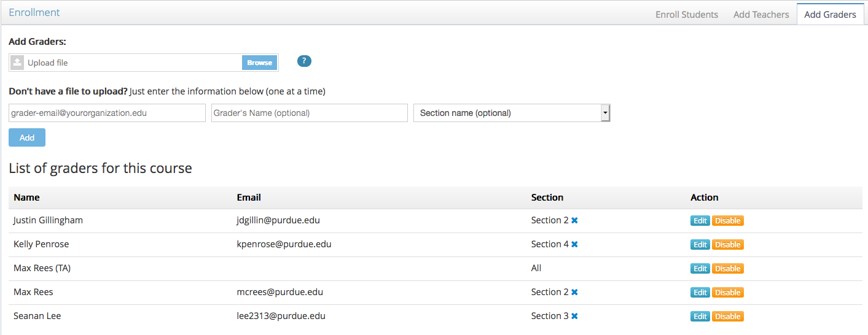Click the Add button

click(x=27, y=137)
